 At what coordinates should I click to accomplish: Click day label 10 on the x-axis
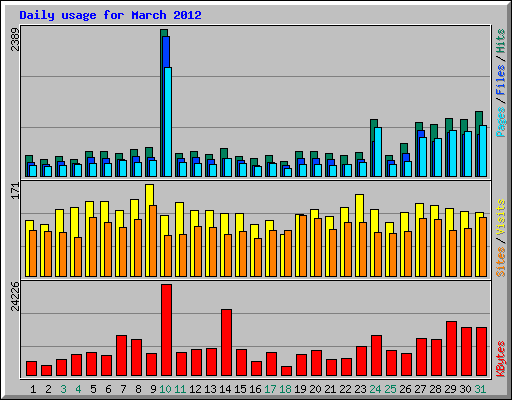[165, 389]
